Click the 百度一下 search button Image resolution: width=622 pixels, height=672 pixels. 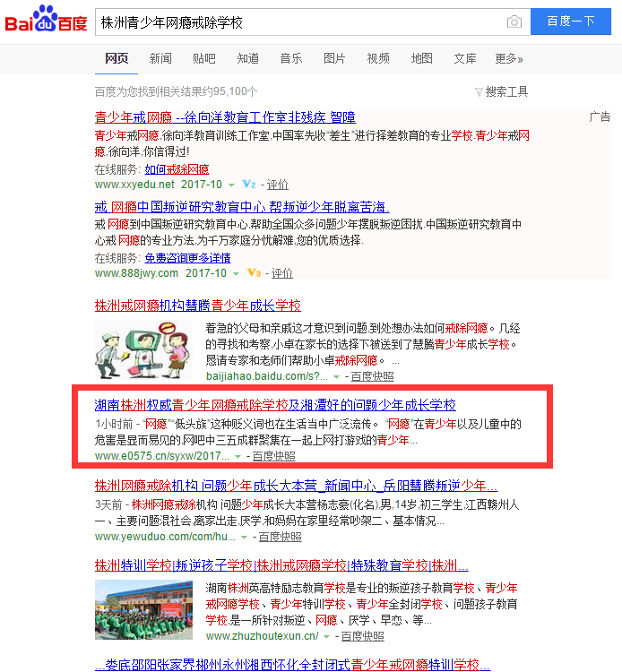click(571, 21)
